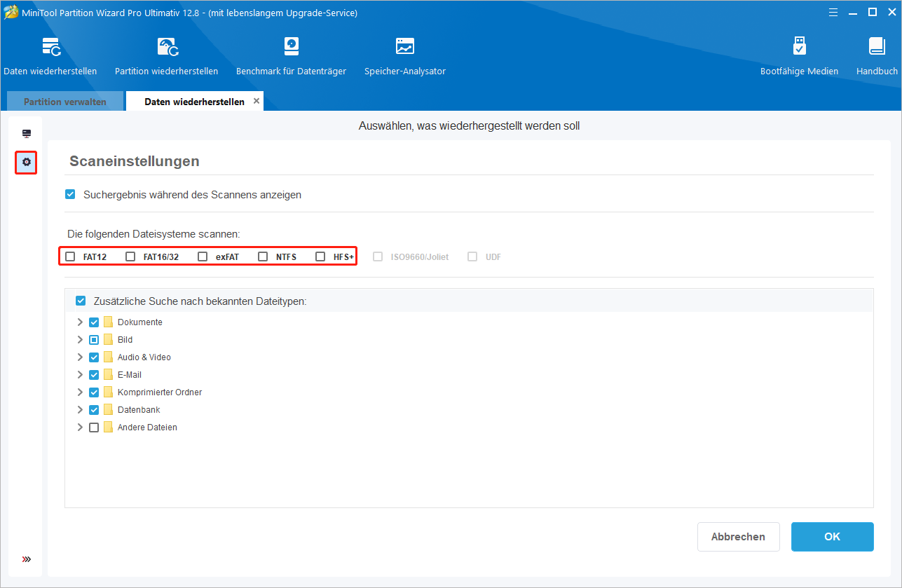Screen dimensions: 902x588
Task: Click the Dokumente folder icon
Action: tap(108, 322)
